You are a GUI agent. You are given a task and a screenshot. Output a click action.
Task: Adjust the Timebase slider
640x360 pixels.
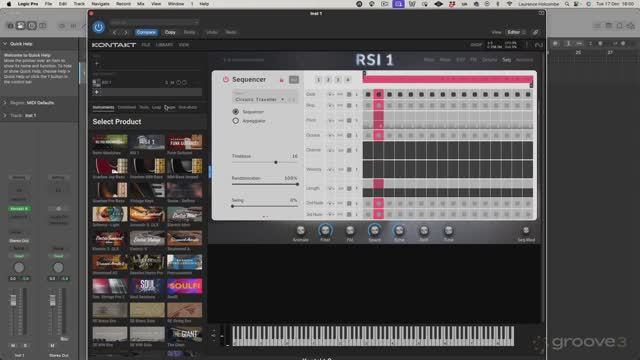coord(265,162)
